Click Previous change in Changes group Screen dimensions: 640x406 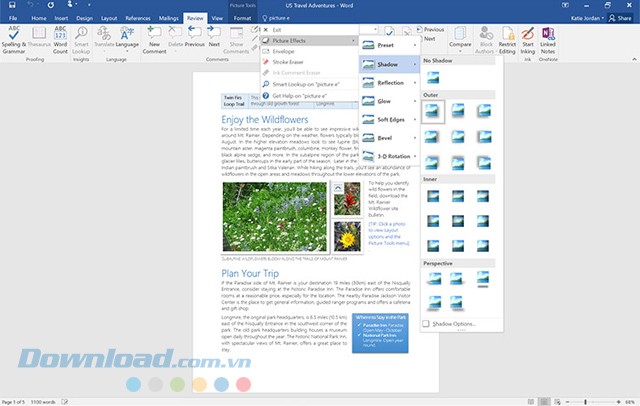[430, 29]
